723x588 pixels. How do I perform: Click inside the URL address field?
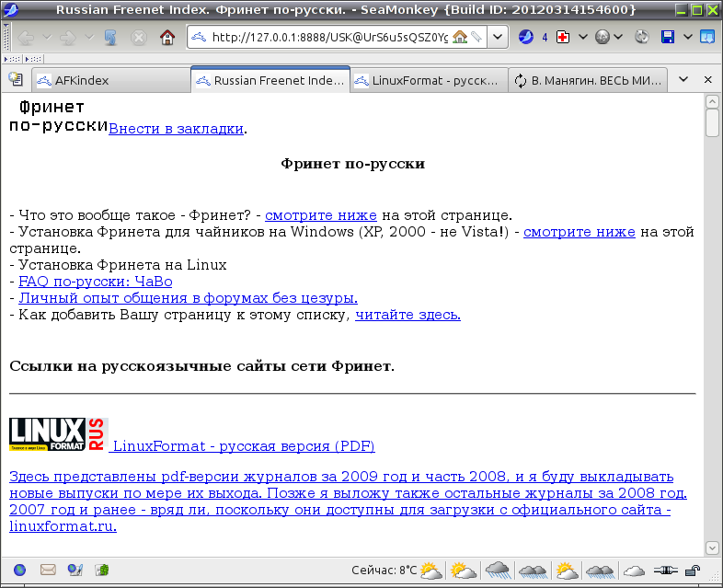329,37
